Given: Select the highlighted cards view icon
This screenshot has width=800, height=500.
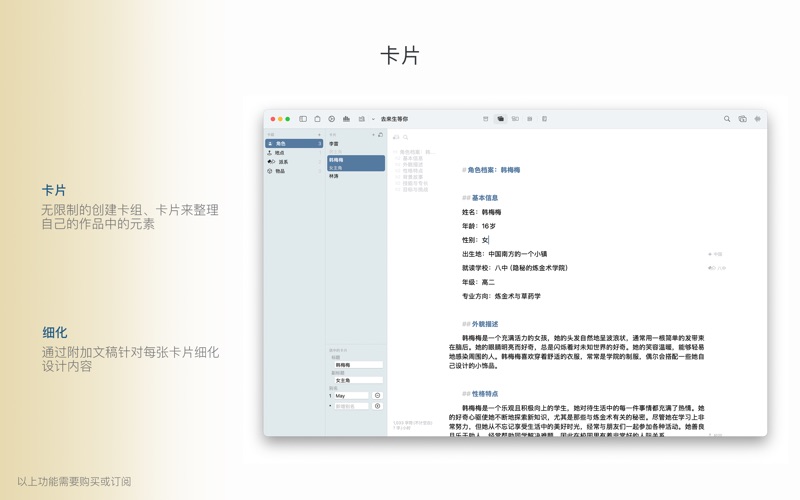Looking at the screenshot, I should coord(501,119).
